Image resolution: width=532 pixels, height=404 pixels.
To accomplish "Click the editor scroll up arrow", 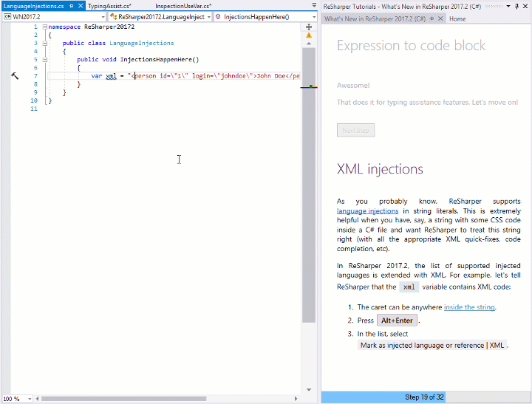I will coord(309,44).
